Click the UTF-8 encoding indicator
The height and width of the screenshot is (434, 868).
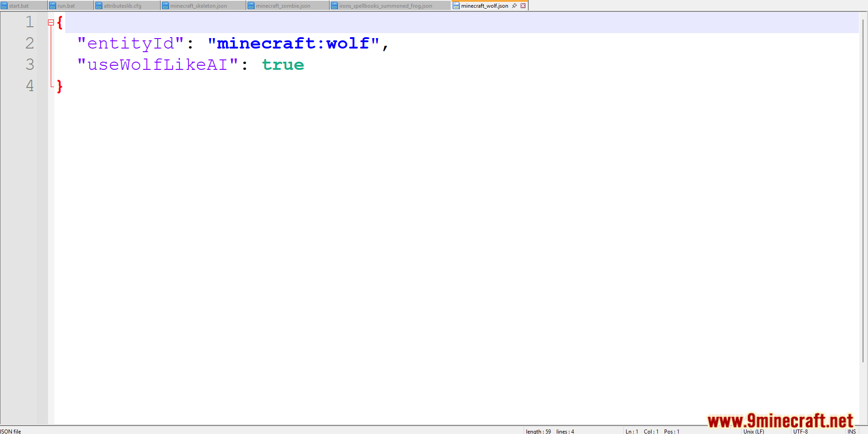(x=800, y=431)
